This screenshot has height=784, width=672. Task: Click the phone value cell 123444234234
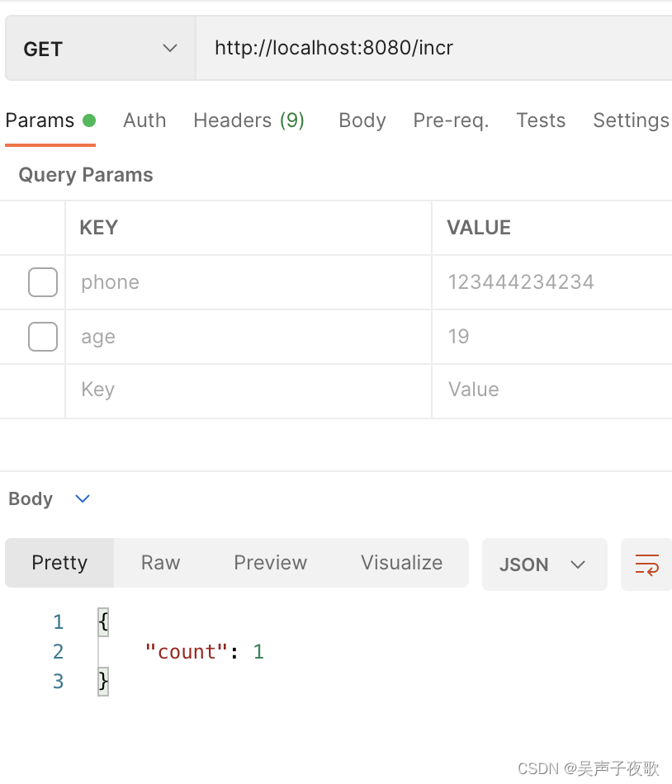tap(521, 282)
